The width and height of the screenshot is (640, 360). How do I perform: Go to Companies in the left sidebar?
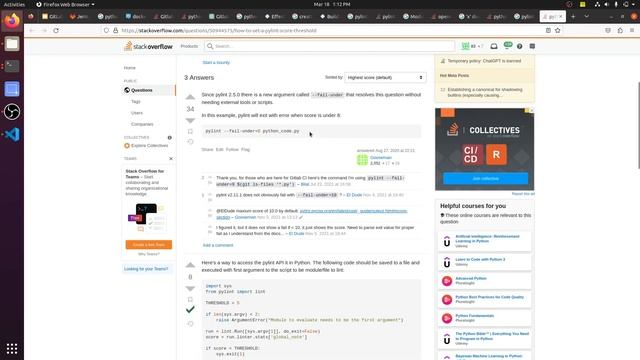tap(142, 124)
